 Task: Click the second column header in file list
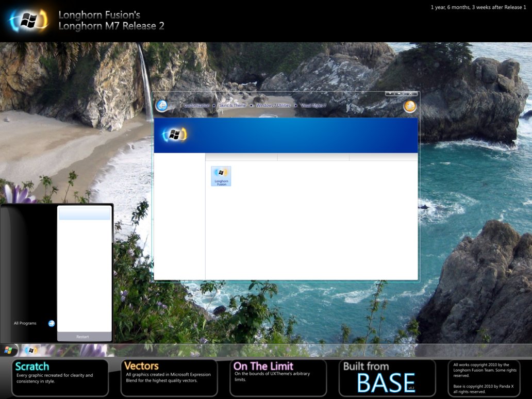(x=313, y=157)
